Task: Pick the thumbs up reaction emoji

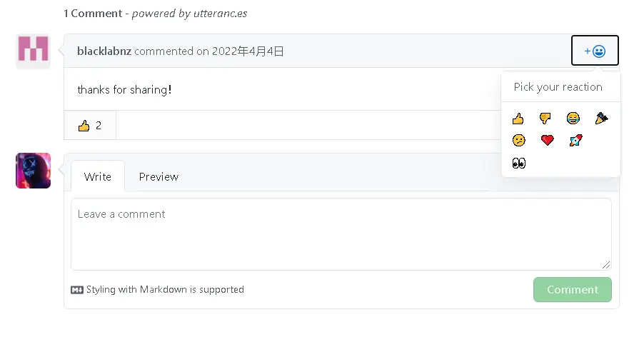Action: click(518, 119)
